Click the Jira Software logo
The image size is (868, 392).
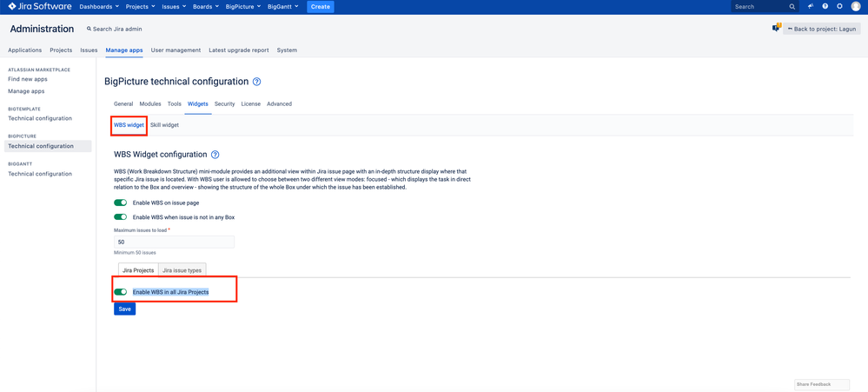click(x=40, y=7)
